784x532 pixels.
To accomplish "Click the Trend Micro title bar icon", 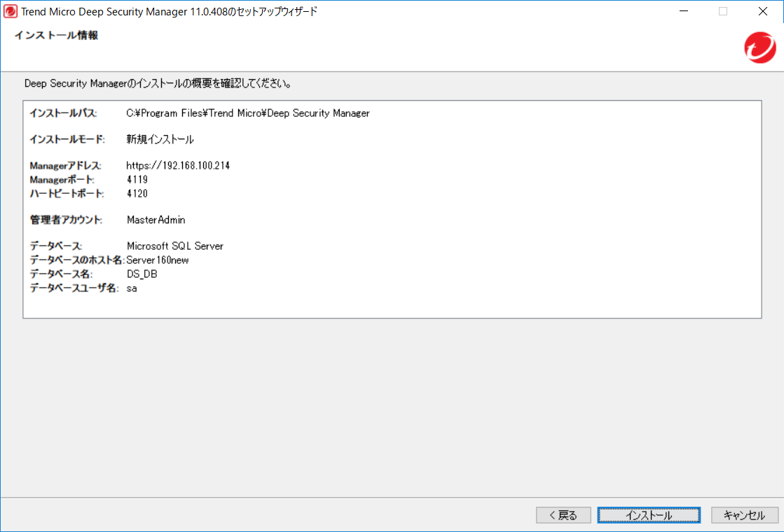I will coord(10,11).
